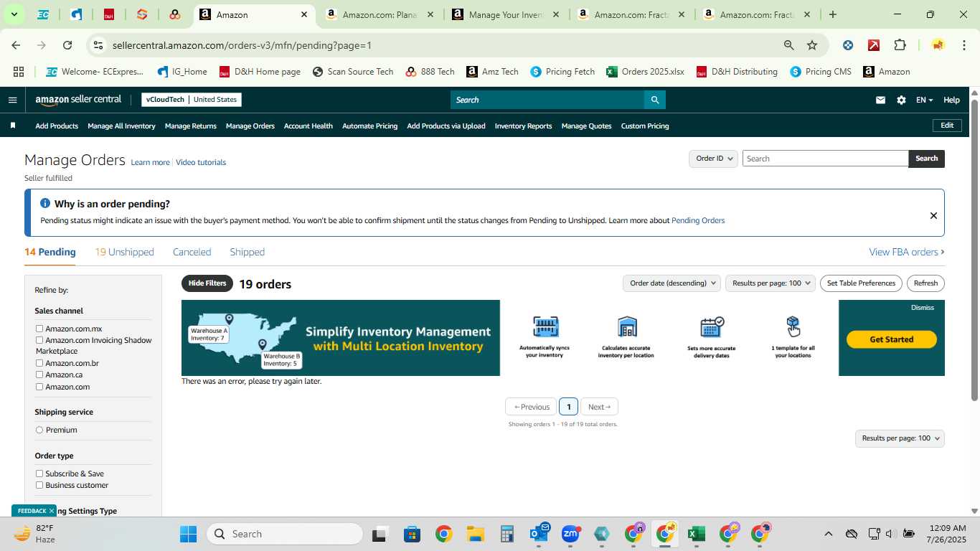Click the Hide Filters button

click(207, 283)
